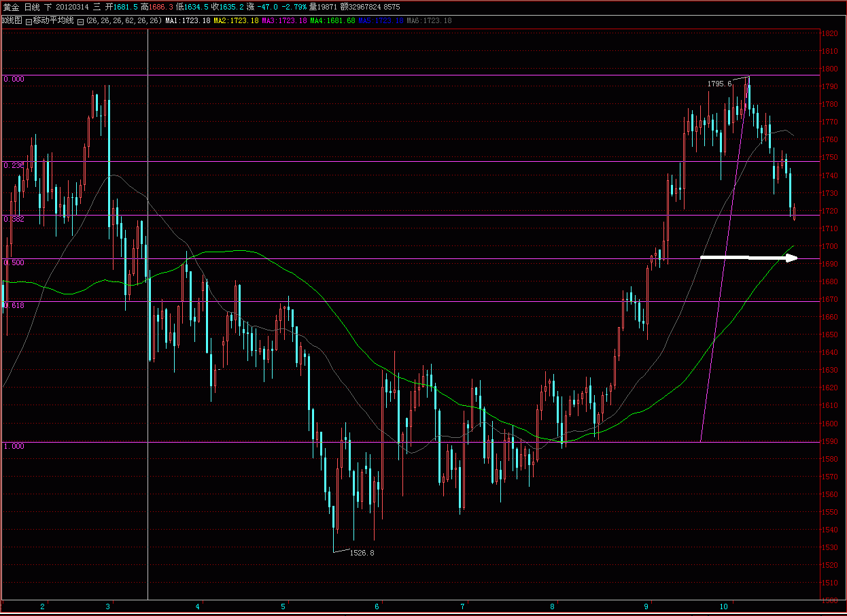Click month 8 on the time axis
Screen dimensions: 847x616
553,606
